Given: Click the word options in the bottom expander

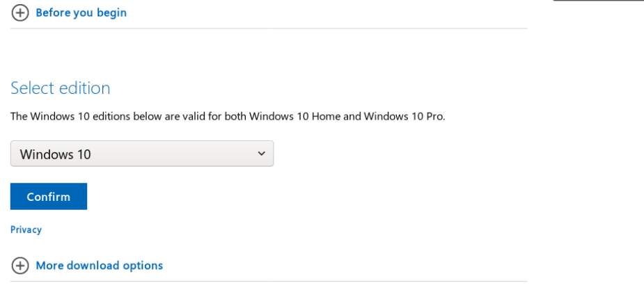Looking at the screenshot, I should click(143, 266).
